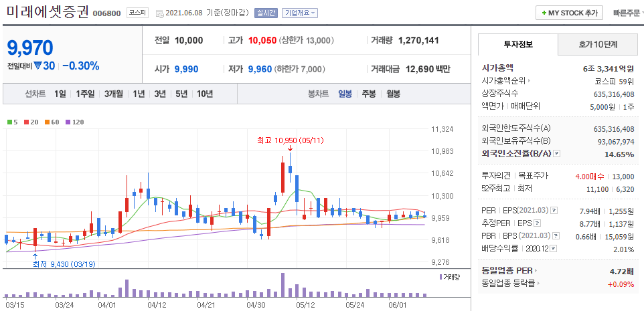The height and width of the screenshot is (311, 644).
Task: Click purple 120-day moving average legend marker
Action: [68, 122]
